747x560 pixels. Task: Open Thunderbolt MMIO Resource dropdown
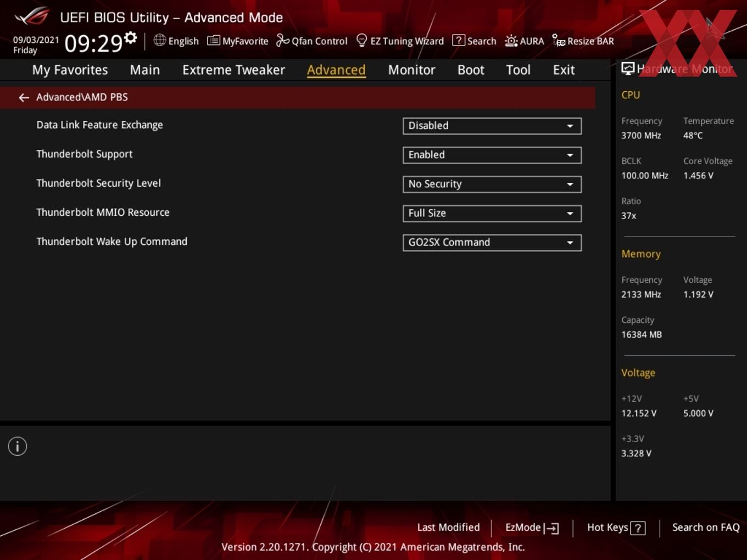click(x=492, y=213)
